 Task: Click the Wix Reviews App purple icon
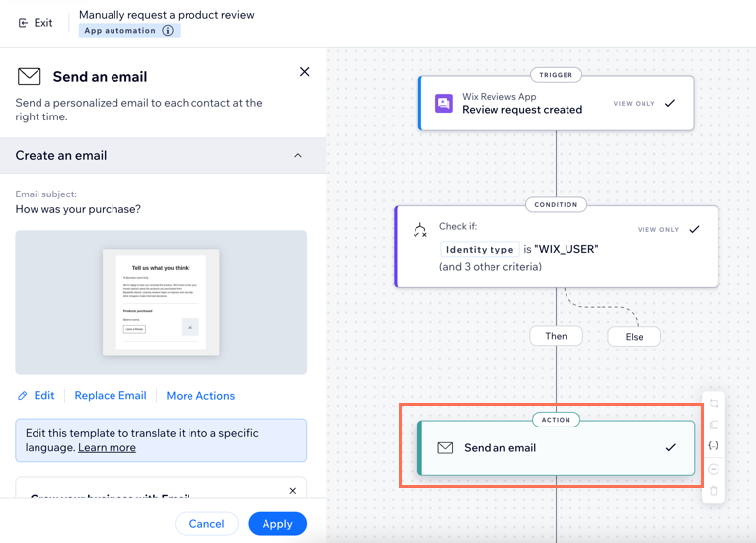444,104
